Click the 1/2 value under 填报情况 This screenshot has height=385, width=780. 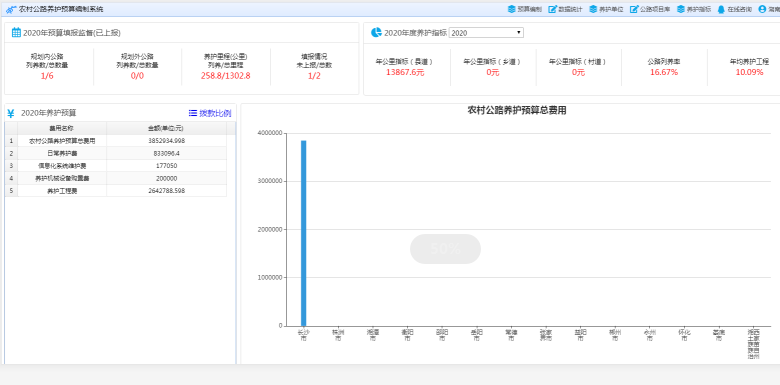(x=314, y=76)
